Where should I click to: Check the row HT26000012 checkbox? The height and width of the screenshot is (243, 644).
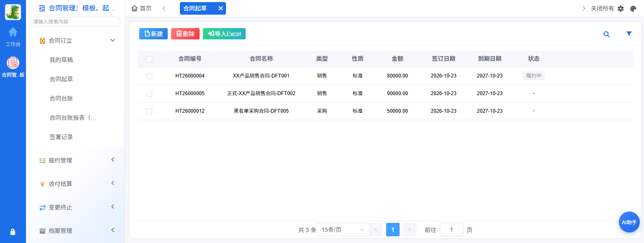click(149, 111)
